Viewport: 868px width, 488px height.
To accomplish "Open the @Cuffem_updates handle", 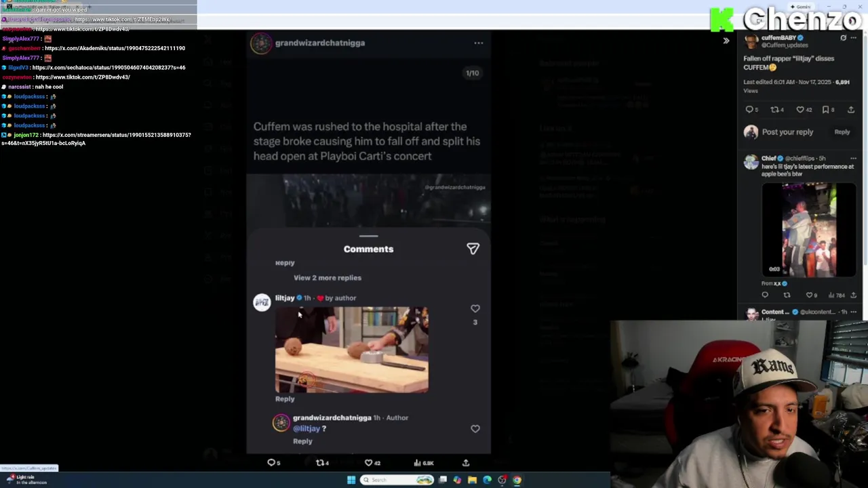I will pos(785,45).
